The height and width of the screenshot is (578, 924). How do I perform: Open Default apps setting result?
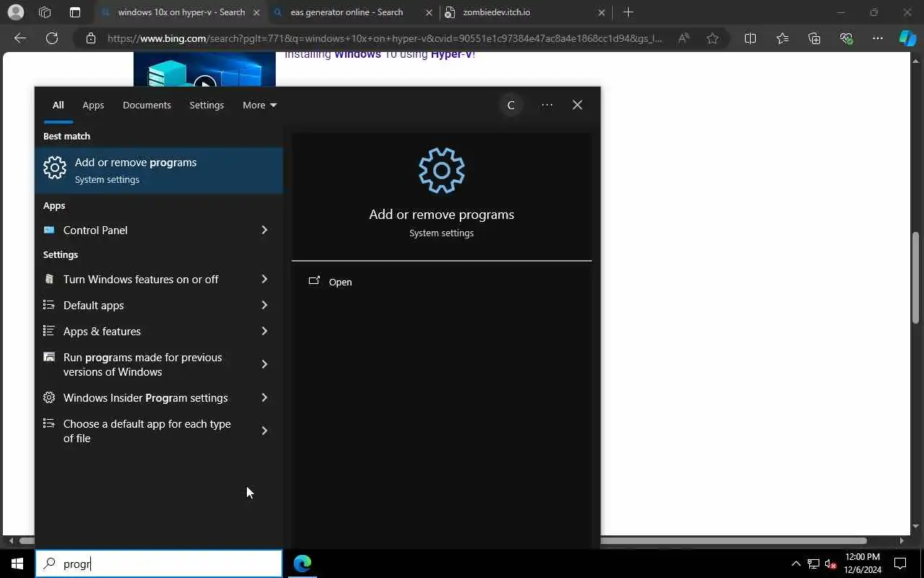140,305
